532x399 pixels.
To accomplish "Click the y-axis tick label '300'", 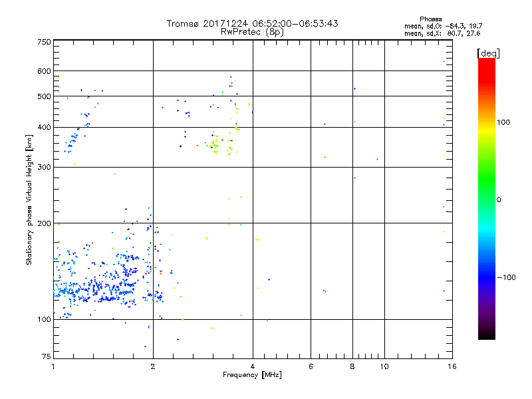I will (x=44, y=168).
